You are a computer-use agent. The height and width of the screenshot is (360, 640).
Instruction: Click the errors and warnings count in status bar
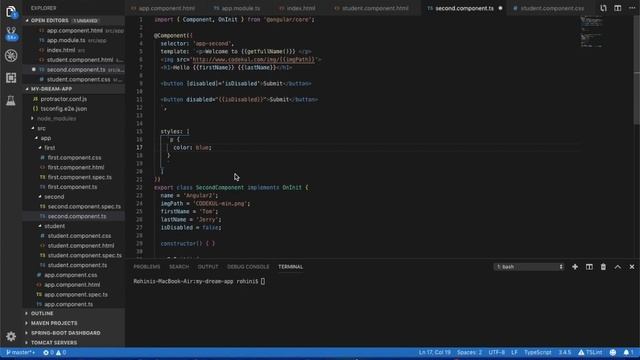coord(55,352)
